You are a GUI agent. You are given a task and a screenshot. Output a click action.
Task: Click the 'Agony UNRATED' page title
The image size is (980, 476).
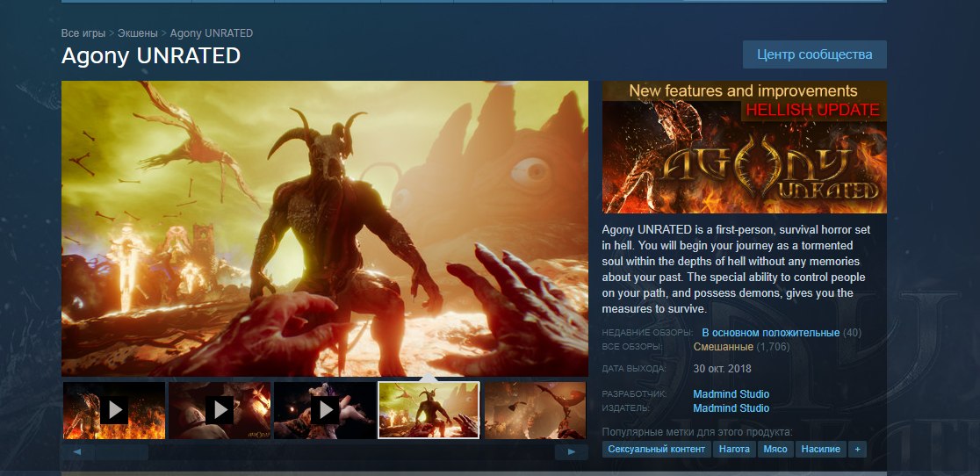(x=151, y=55)
